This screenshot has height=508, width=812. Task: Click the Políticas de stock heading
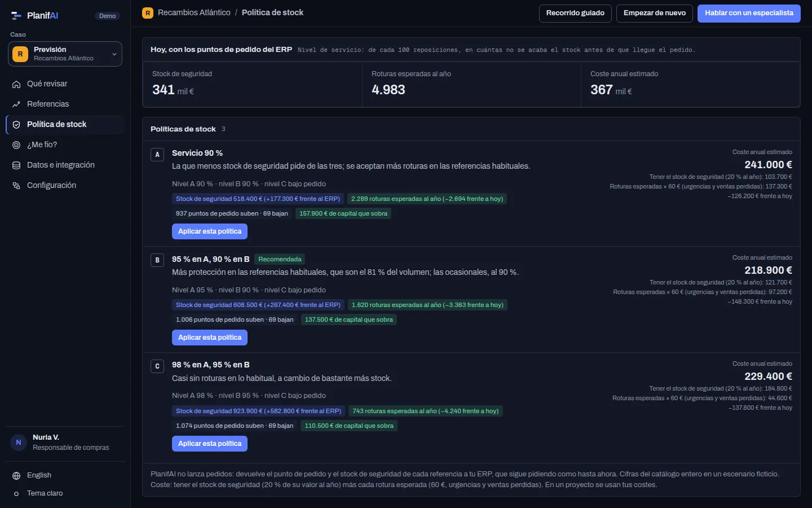183,129
